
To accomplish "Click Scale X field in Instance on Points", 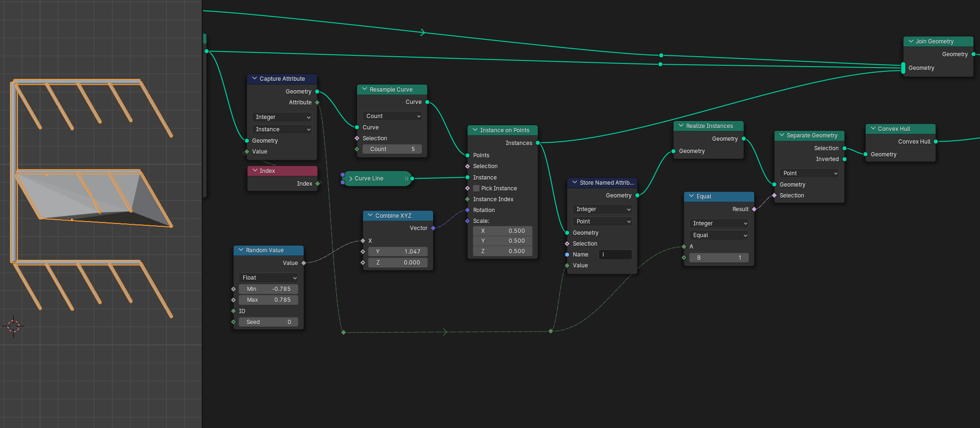I will pos(503,231).
